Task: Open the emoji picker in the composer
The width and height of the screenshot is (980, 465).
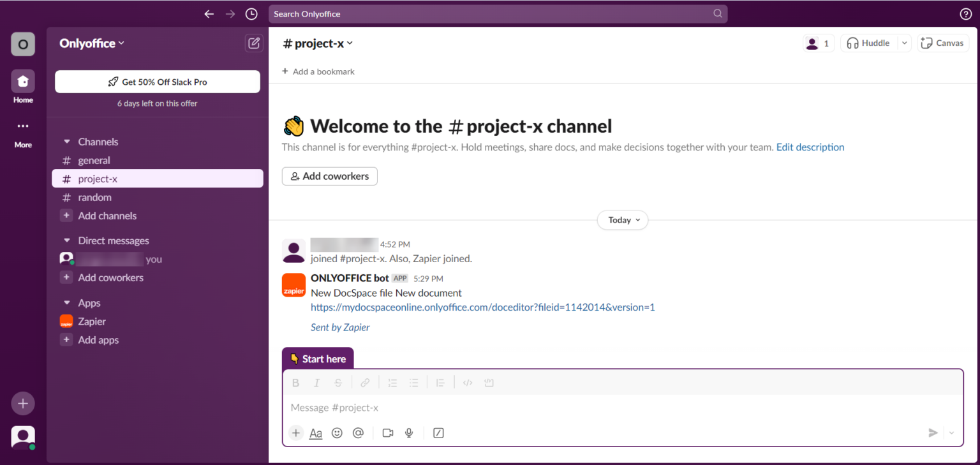Action: point(337,432)
